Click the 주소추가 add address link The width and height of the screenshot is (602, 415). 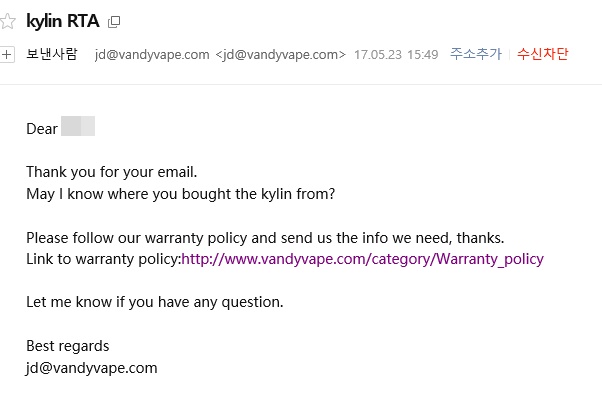click(476, 54)
